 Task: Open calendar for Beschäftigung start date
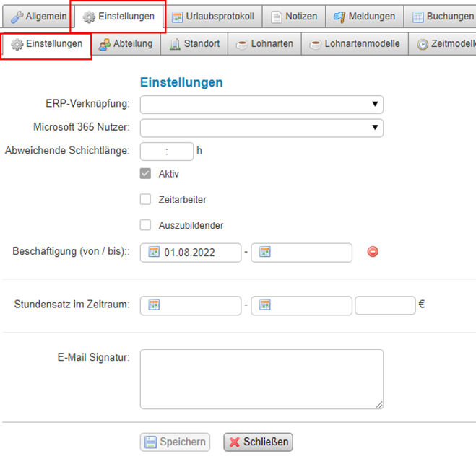coord(154,252)
